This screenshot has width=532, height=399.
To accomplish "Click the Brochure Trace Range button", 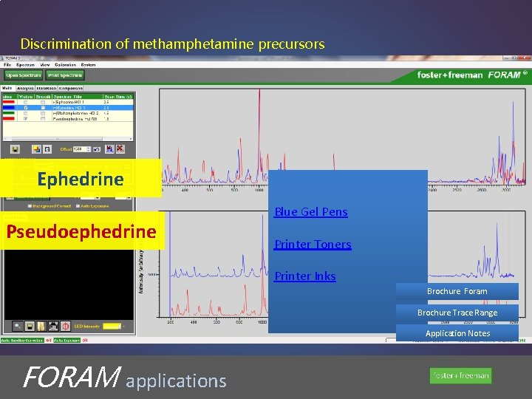I will (457, 313).
